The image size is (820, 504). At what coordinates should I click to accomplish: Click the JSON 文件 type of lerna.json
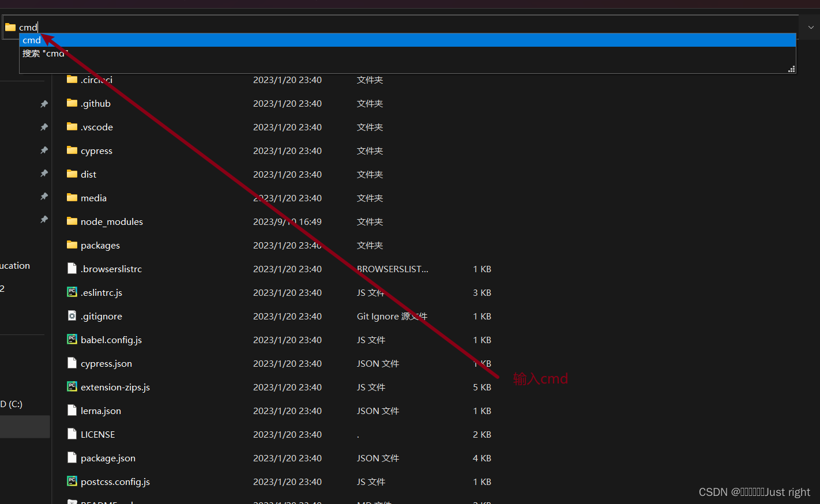[378, 411]
